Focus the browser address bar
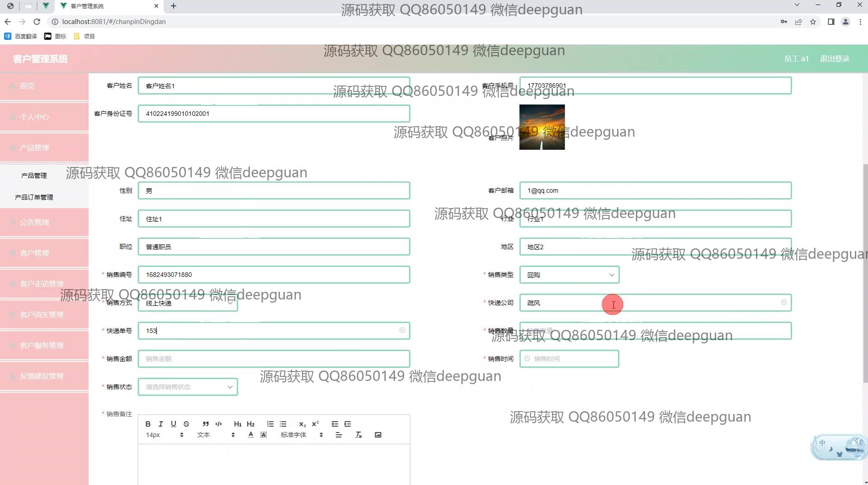The width and height of the screenshot is (868, 485). pos(411,22)
